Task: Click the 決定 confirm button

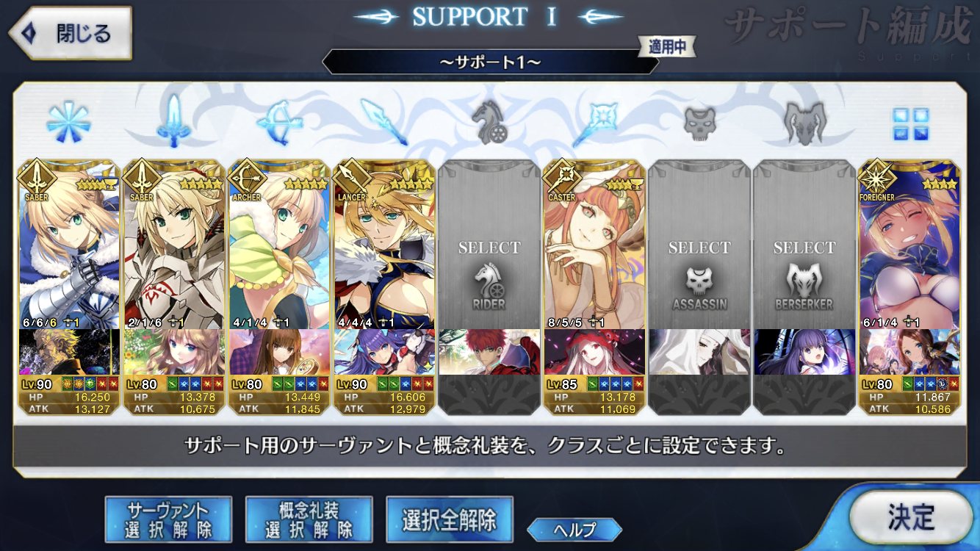Action: [911, 517]
